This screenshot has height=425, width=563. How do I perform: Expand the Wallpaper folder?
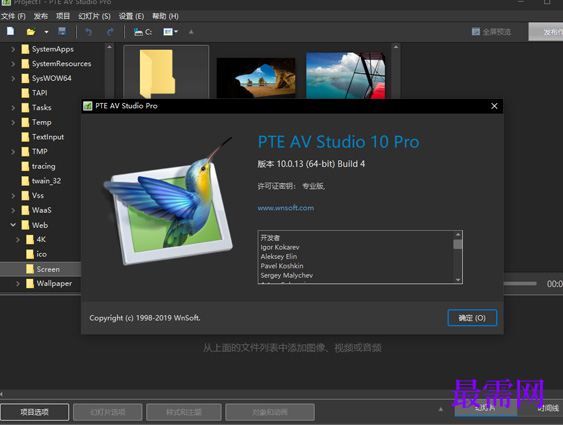click(18, 284)
